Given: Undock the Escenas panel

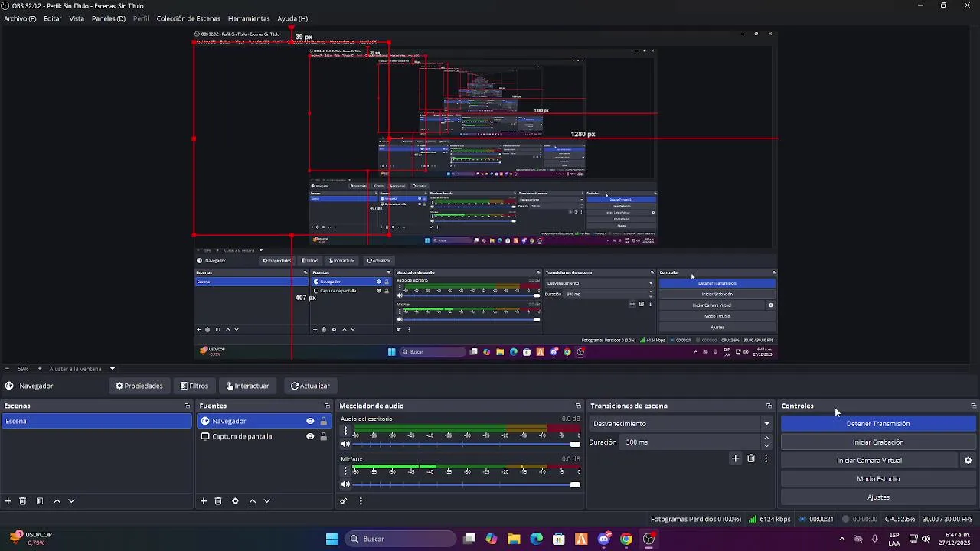Looking at the screenshot, I should [x=187, y=406].
